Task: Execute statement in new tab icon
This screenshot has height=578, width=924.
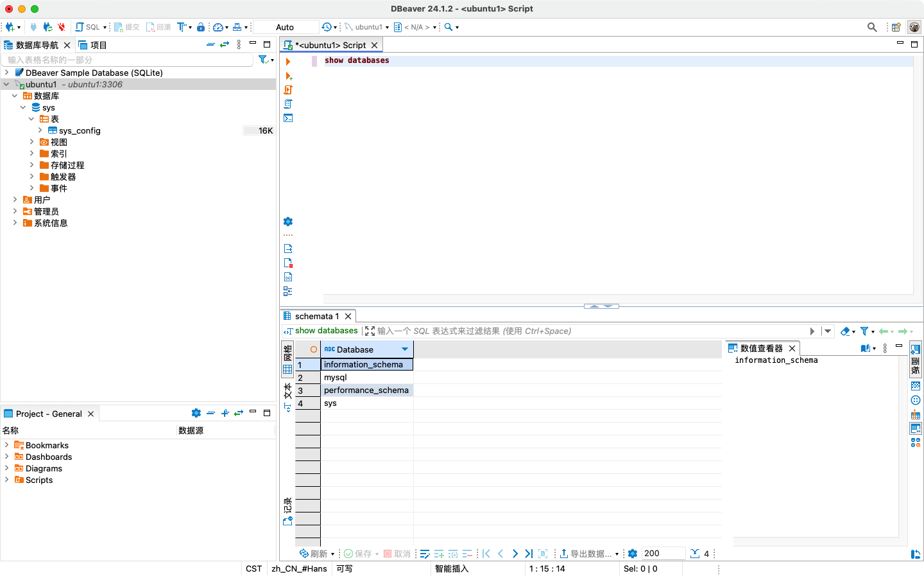Action: [288, 76]
